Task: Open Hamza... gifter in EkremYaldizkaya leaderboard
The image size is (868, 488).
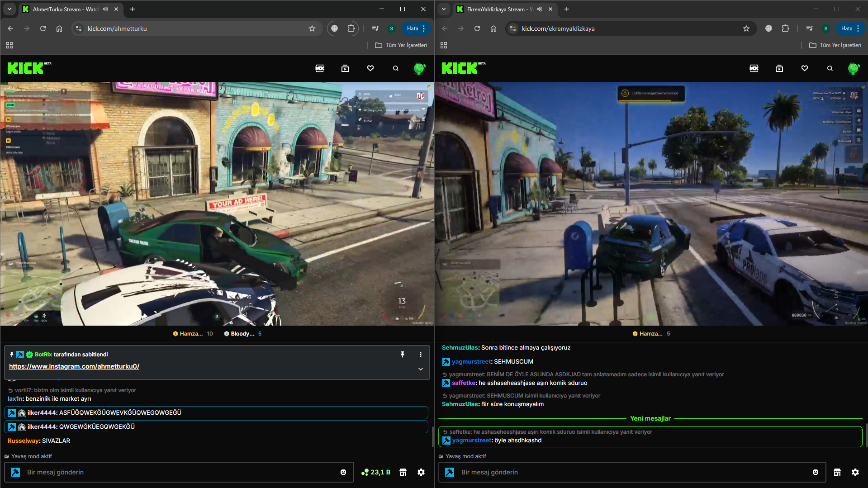Action: click(x=651, y=334)
